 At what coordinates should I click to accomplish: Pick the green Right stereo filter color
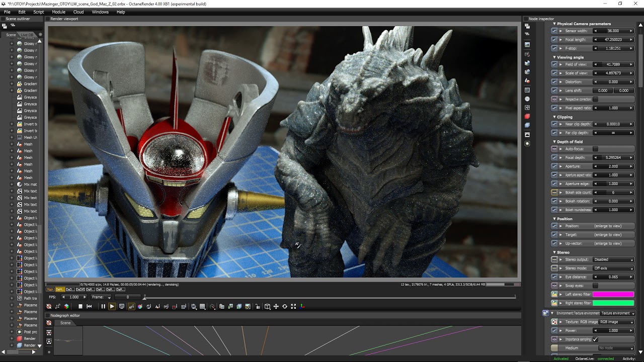613,303
